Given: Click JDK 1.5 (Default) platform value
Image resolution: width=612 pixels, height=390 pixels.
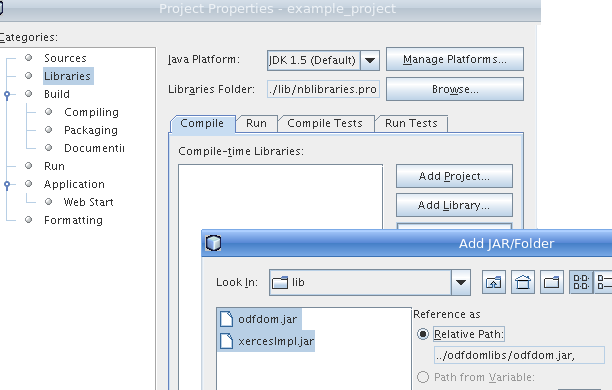Looking at the screenshot, I should pos(312,61).
